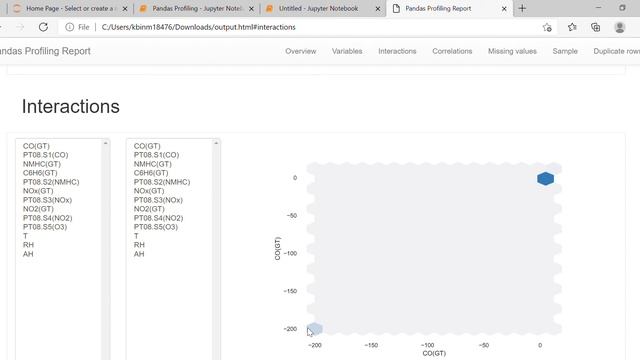Choose NOx(GT) in the second variable list
The height and width of the screenshot is (360, 640).
pos(149,191)
